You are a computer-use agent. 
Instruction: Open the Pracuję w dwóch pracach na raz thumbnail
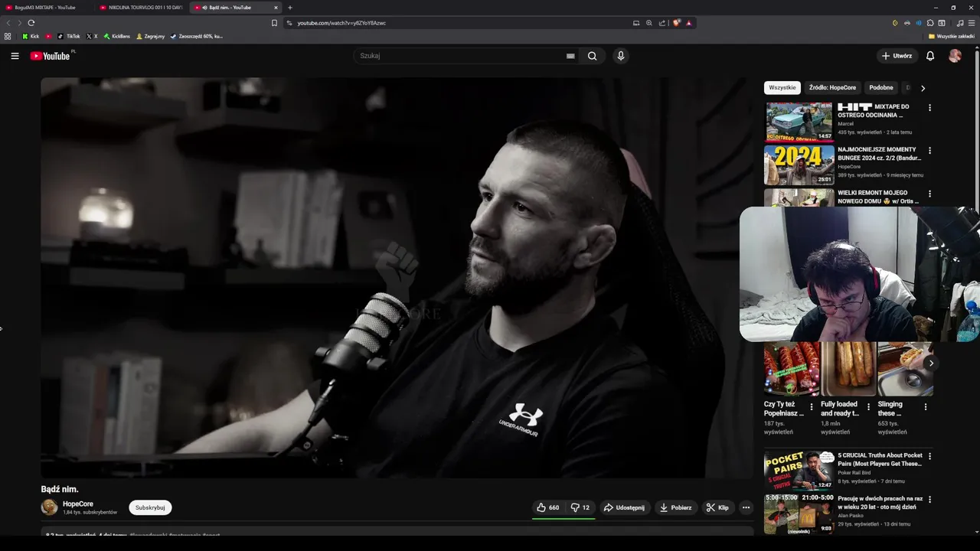799,514
